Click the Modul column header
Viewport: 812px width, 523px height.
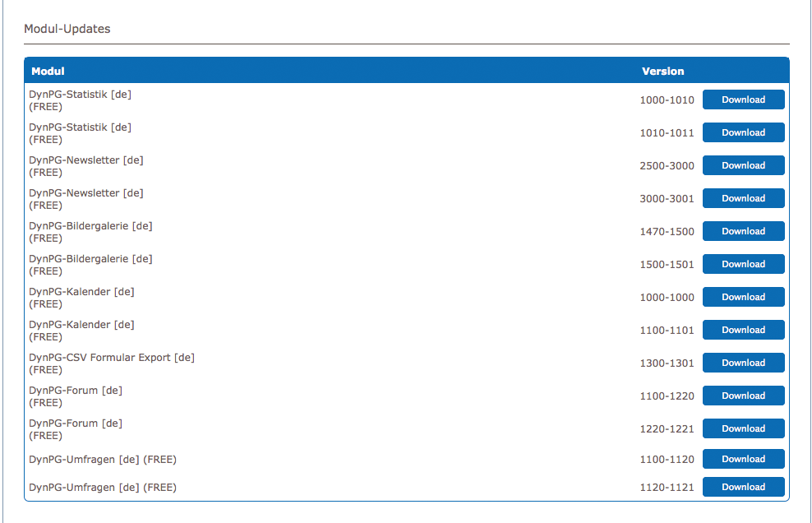pos(48,72)
